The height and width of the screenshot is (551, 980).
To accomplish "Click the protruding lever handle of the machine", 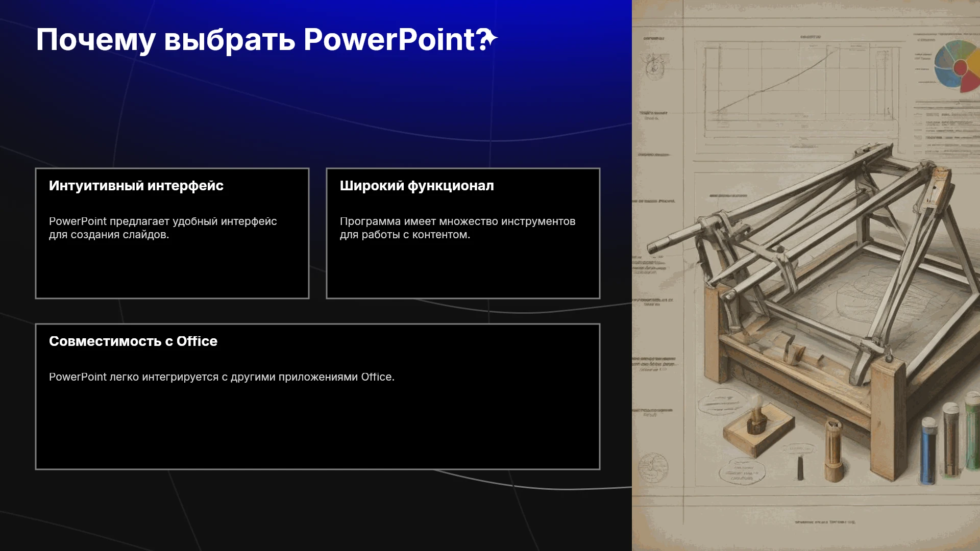I will click(x=674, y=238).
